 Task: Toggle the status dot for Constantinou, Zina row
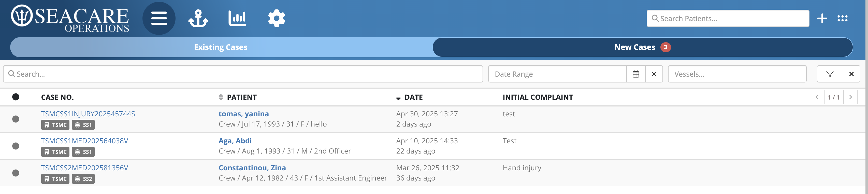(16, 173)
